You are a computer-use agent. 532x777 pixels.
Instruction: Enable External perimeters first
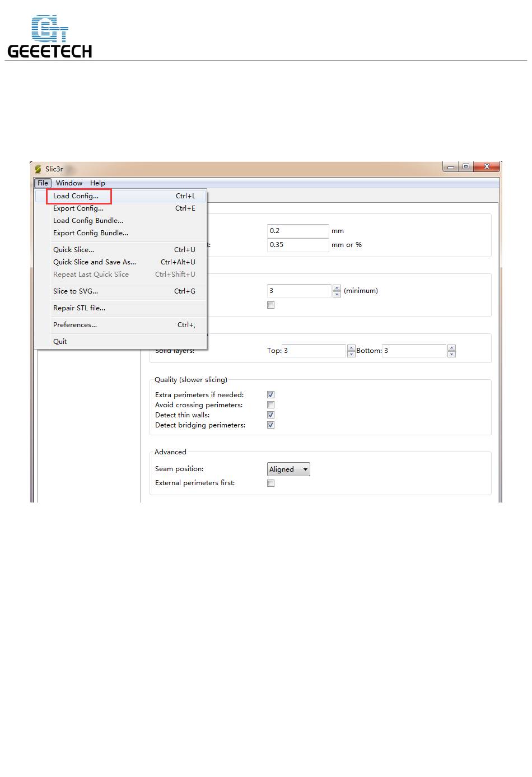[x=271, y=483]
